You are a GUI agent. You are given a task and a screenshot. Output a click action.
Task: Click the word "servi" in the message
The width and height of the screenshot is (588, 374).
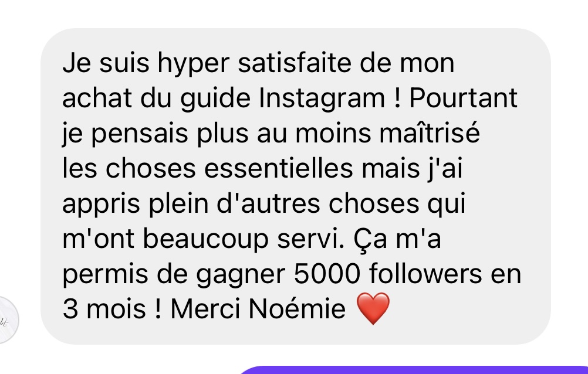click(x=310, y=239)
